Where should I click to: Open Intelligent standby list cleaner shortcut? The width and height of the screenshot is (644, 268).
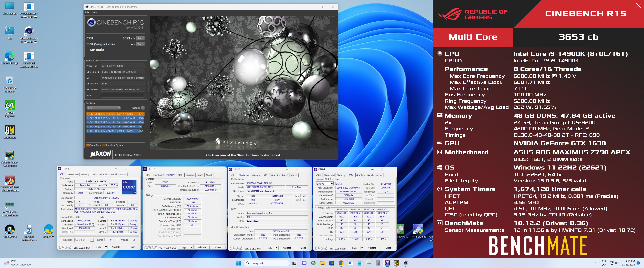click(29, 59)
